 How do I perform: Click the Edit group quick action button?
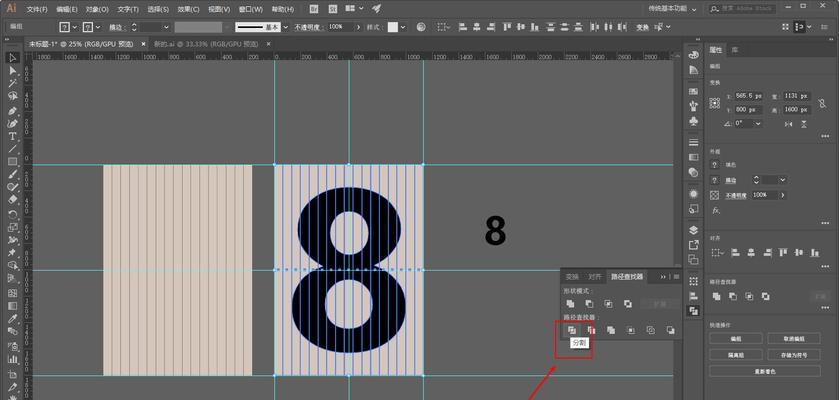[736, 339]
